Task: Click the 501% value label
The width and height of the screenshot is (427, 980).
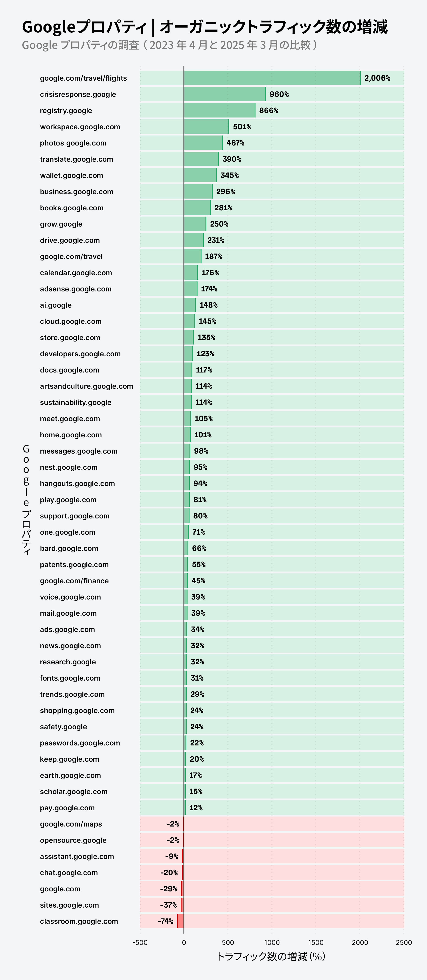Action: click(x=242, y=127)
